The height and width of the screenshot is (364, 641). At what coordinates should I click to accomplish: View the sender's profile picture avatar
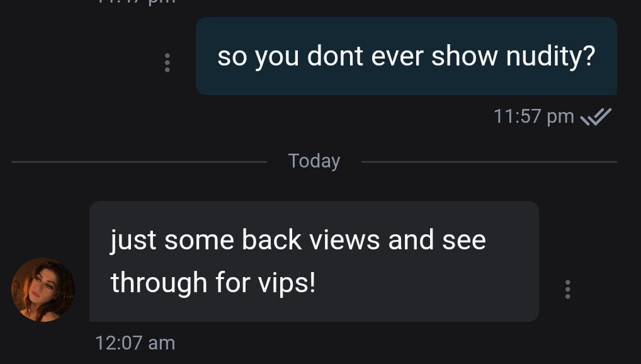(x=43, y=290)
